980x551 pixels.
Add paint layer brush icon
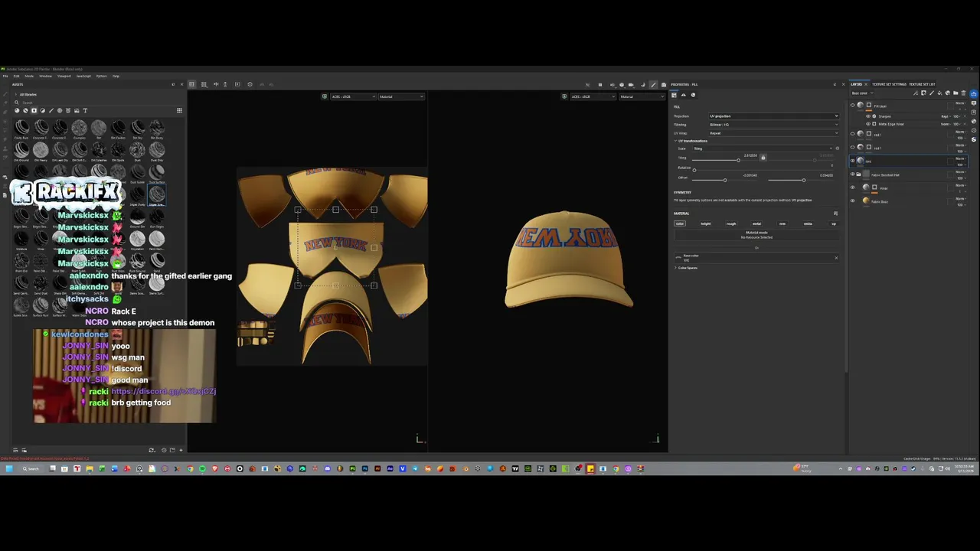pos(932,93)
